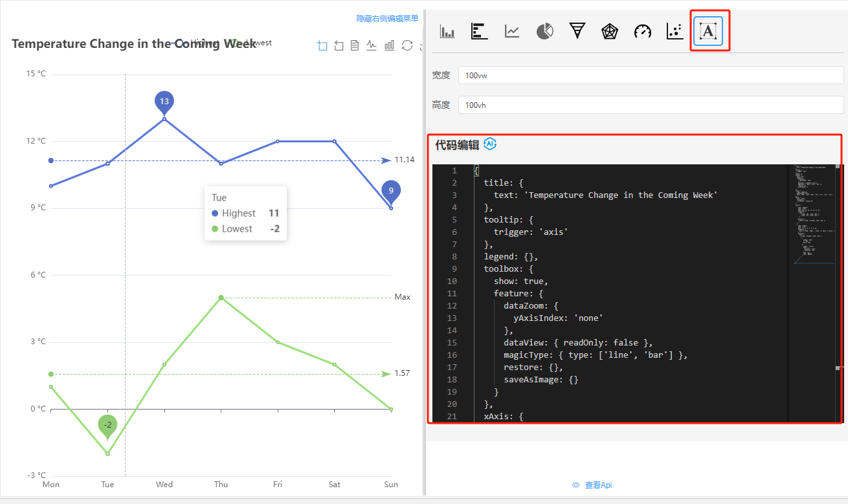The image size is (848, 504).
Task: Choose the radar chart type icon
Action: point(610,31)
